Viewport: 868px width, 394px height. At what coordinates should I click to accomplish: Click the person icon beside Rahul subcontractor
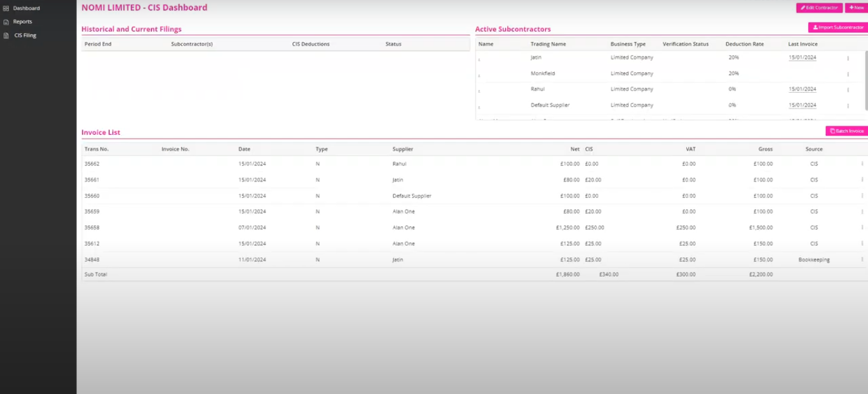point(479,91)
